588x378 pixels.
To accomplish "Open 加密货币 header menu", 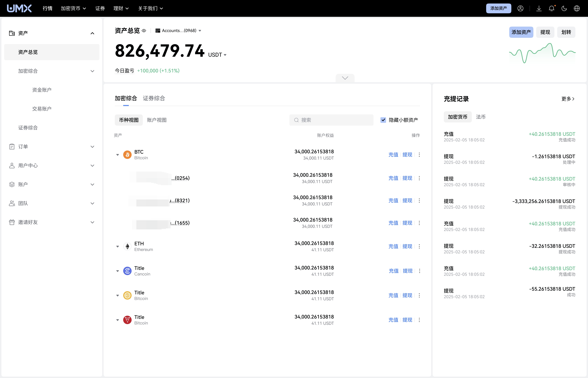I will pos(73,8).
